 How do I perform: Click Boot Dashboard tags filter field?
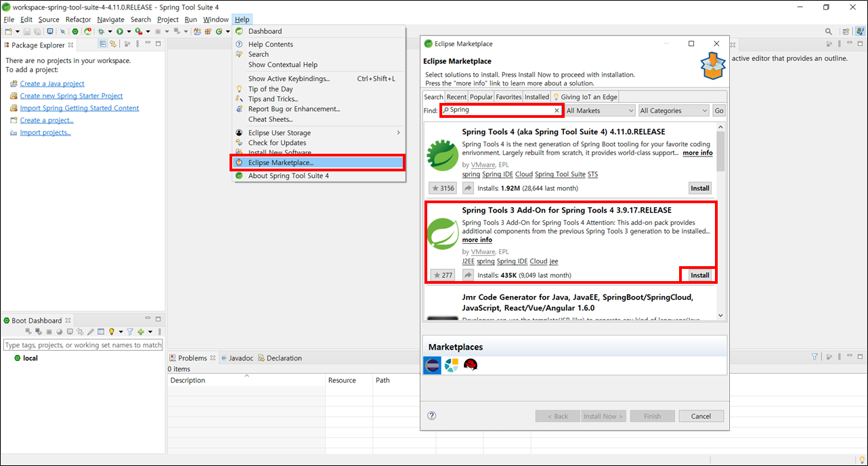point(83,345)
